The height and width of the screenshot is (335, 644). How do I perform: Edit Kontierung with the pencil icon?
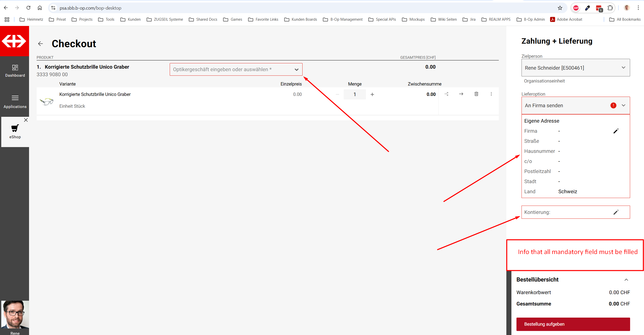click(x=616, y=212)
